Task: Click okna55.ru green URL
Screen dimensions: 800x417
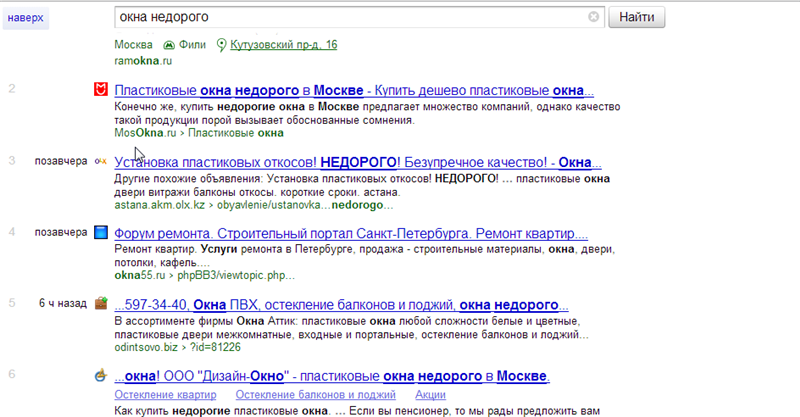Action: click(140, 276)
